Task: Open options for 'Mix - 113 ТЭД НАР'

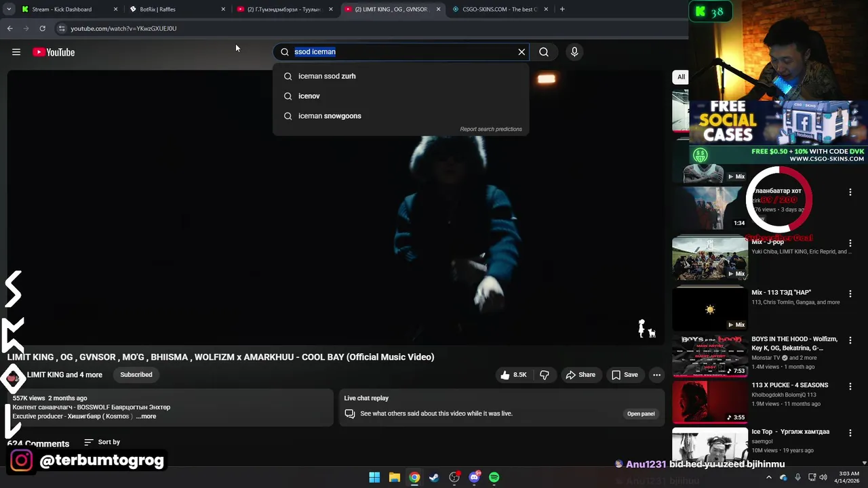Action: 850,294
